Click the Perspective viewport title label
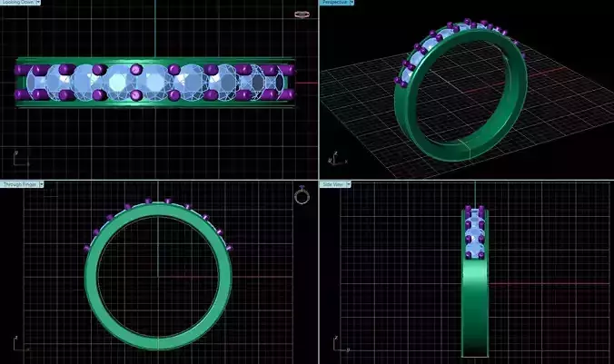 [335, 2]
